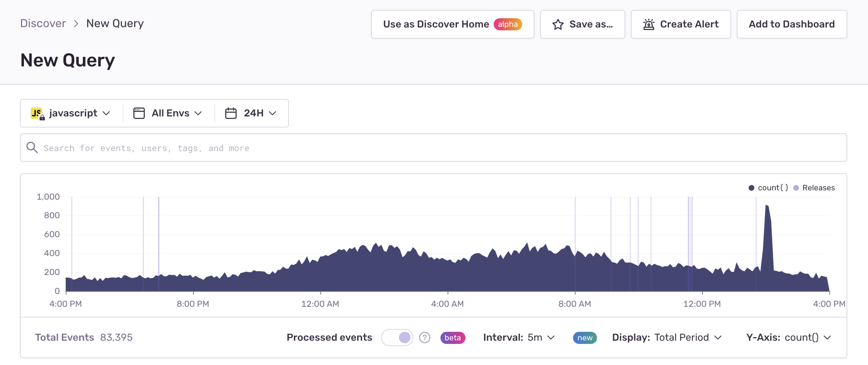
Task: Click the Add to Dashboard button
Action: pos(791,24)
